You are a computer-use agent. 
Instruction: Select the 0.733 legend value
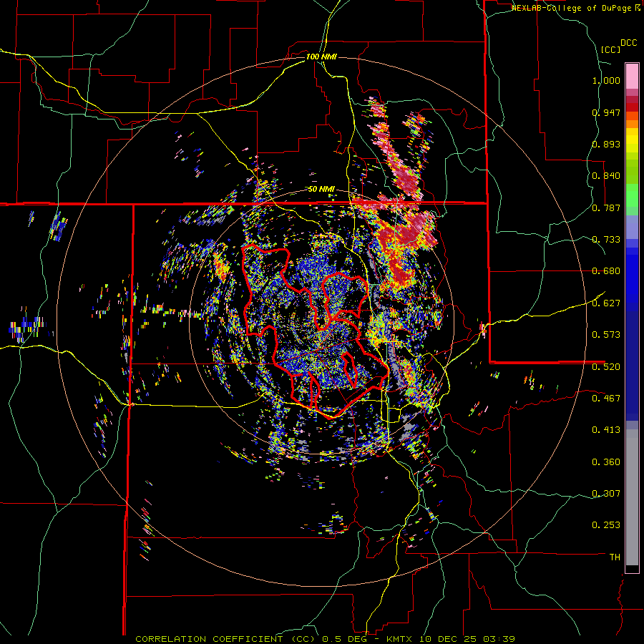pos(606,240)
